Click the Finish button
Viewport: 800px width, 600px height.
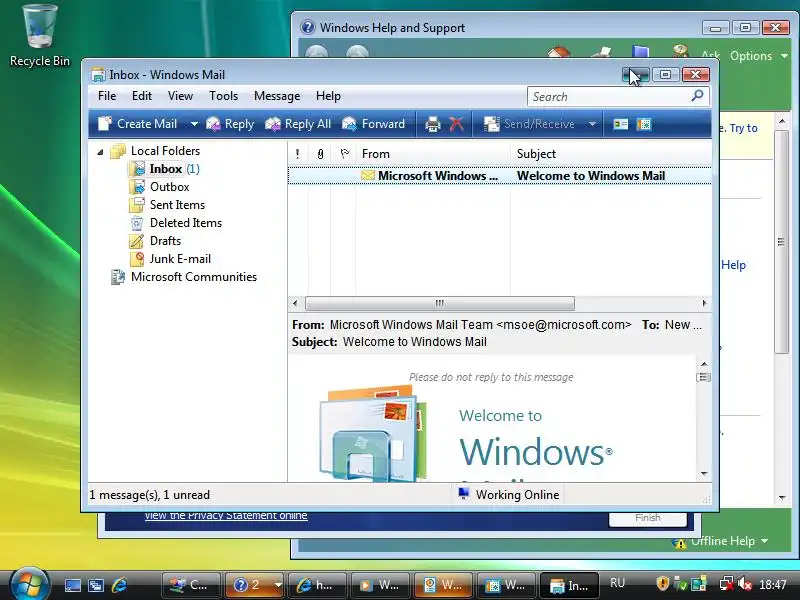pyautogui.click(x=647, y=518)
